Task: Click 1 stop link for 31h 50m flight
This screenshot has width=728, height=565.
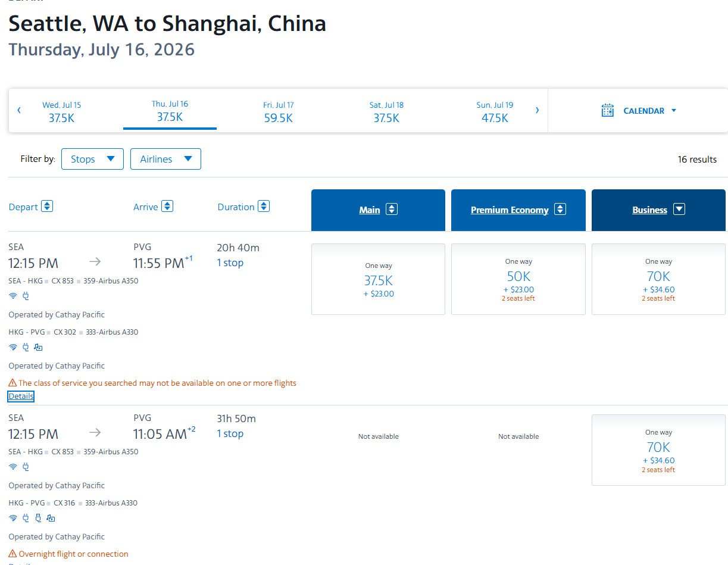Action: tap(230, 433)
